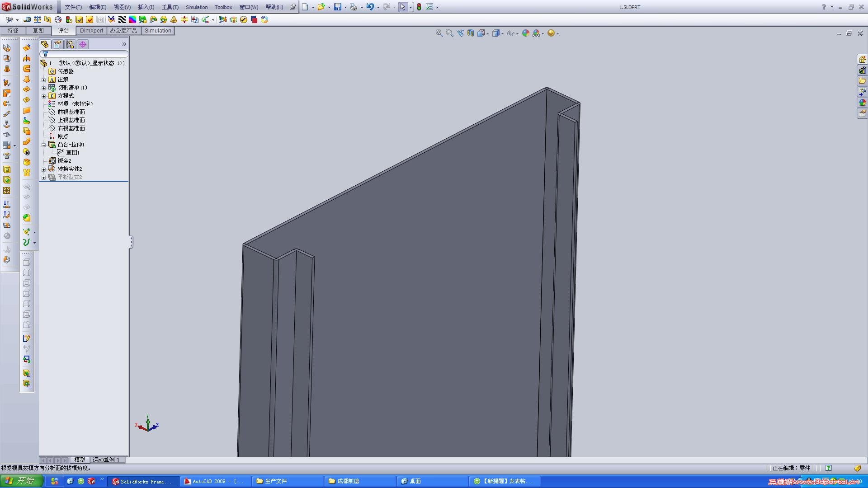Select the Zebra Stripes analysis icon
This screenshot has width=868, height=488.
pos(122,19)
